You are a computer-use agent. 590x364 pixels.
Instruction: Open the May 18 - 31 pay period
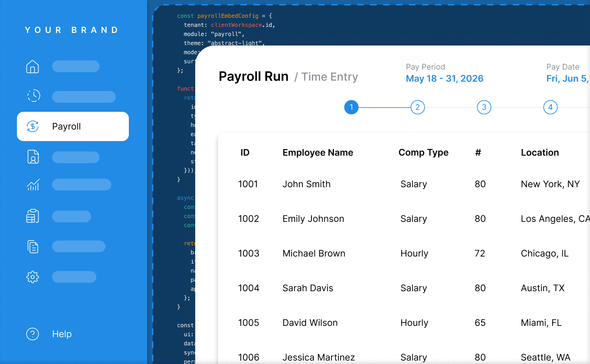pos(444,78)
